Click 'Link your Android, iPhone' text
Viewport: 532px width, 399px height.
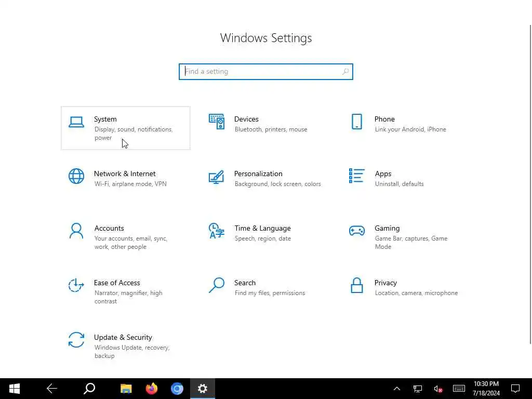(410, 129)
